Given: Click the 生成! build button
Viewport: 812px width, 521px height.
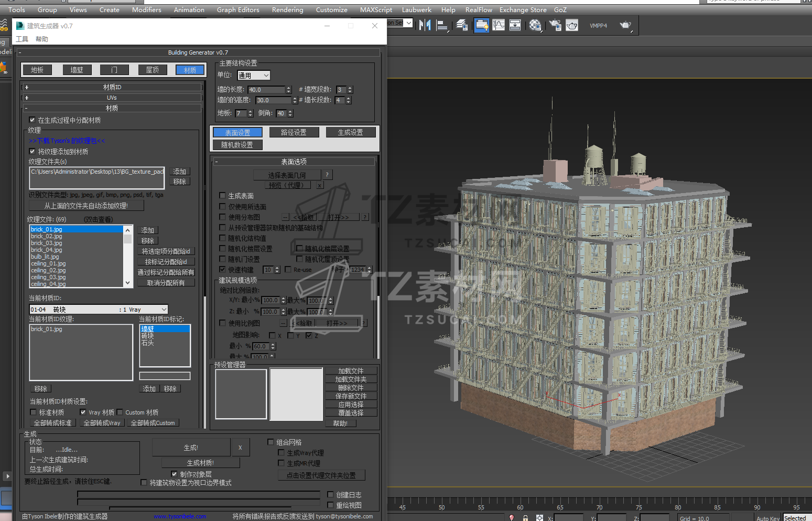Looking at the screenshot, I should [191, 448].
